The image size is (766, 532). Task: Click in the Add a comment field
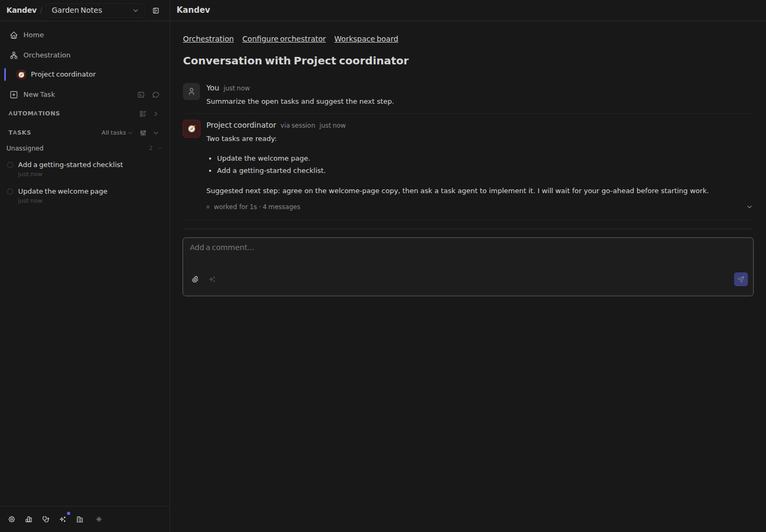click(x=468, y=254)
